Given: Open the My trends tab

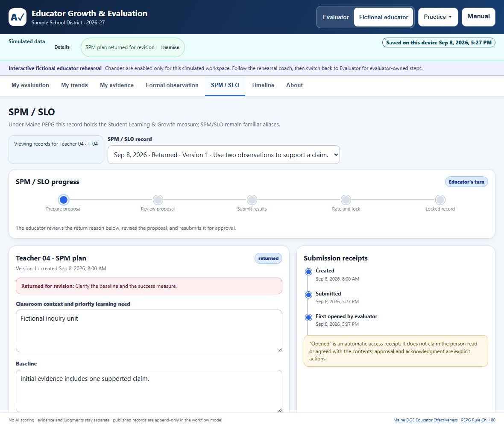Looking at the screenshot, I should tap(75, 85).
